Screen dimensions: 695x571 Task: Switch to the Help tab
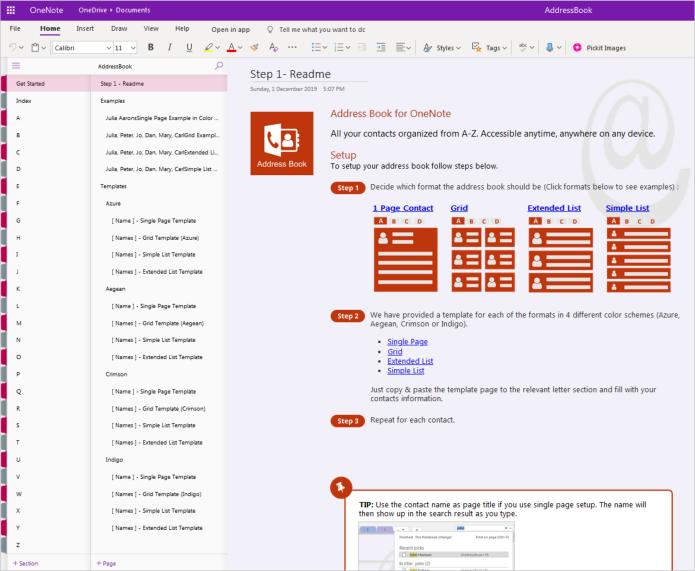click(x=182, y=28)
